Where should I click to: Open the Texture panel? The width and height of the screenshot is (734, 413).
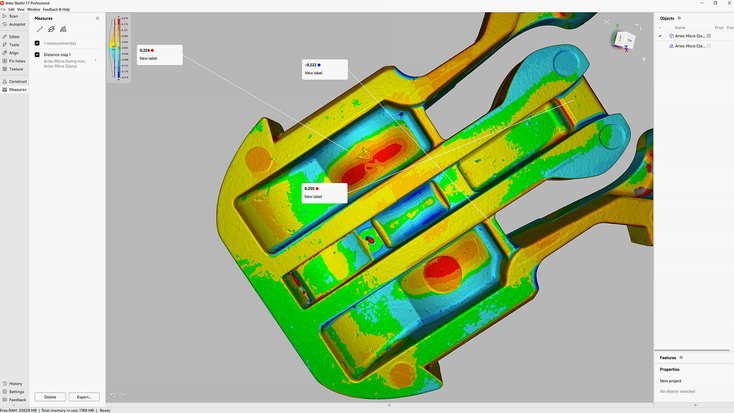click(14, 69)
